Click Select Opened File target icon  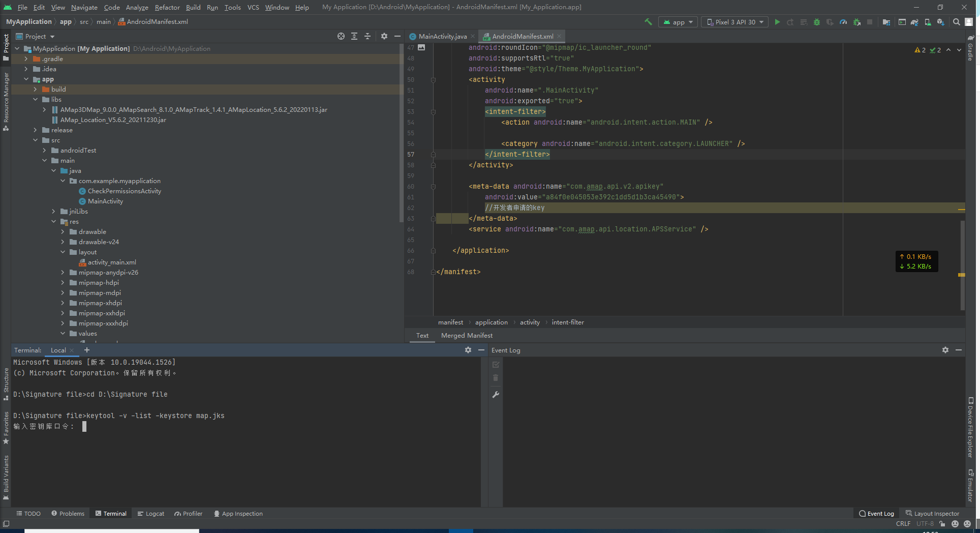341,36
